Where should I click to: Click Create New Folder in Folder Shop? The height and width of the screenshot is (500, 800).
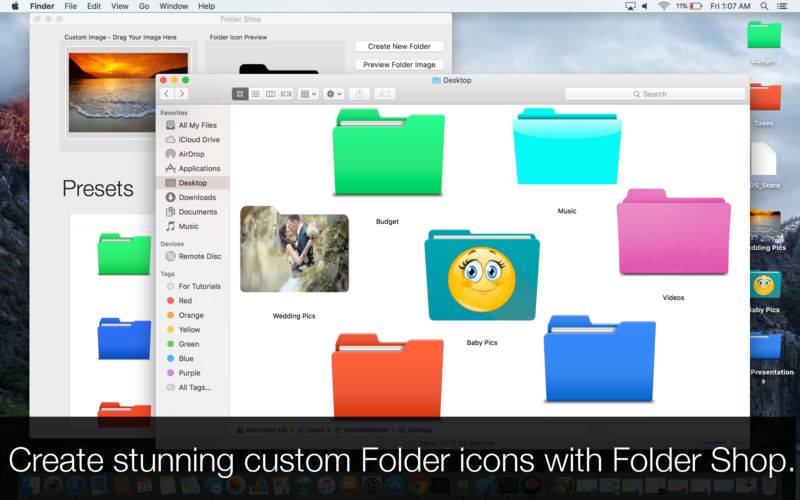399,46
